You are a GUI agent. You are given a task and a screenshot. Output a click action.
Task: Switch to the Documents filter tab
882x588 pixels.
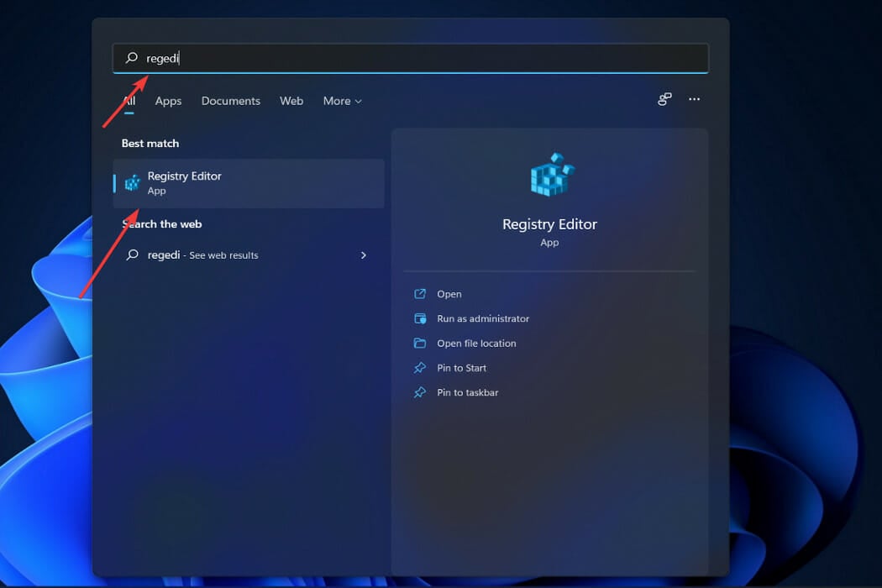(x=231, y=101)
